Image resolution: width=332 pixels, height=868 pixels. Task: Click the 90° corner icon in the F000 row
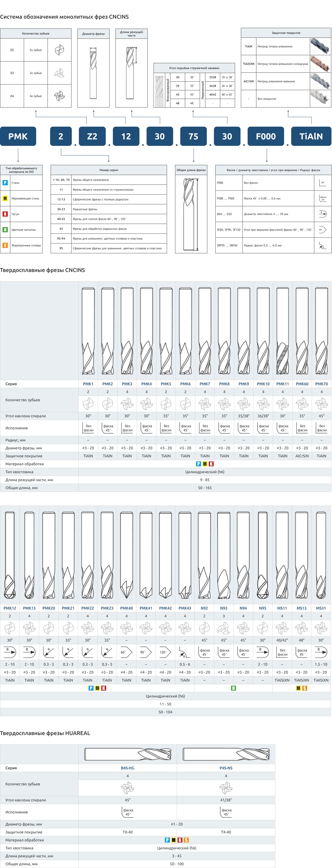[x=323, y=183]
